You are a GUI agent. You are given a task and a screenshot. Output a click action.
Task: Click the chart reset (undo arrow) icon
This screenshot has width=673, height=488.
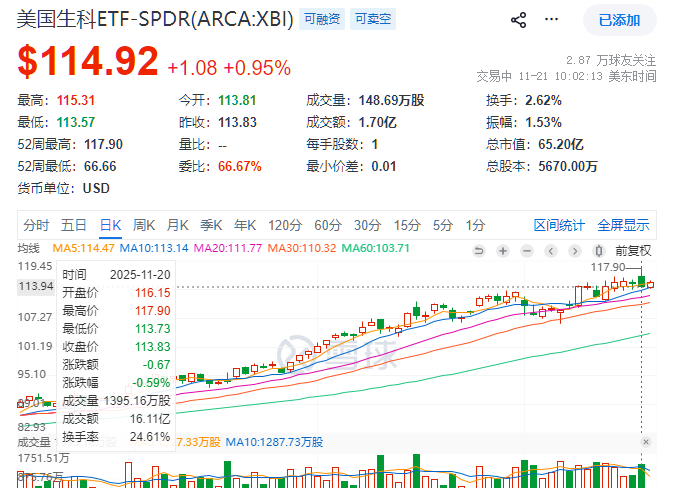(479, 251)
